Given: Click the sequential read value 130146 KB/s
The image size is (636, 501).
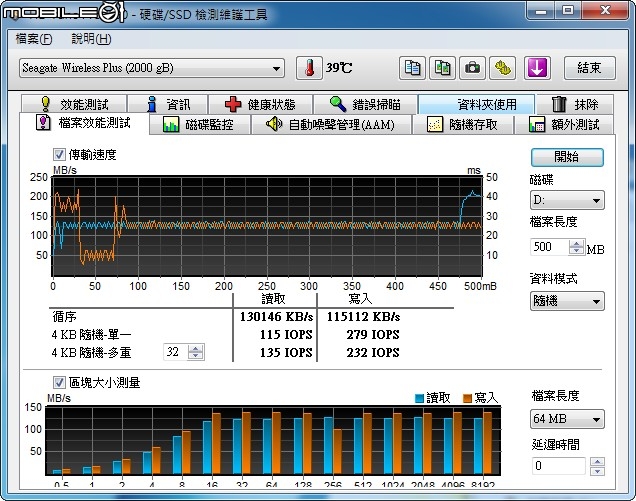Looking at the screenshot, I should click(276, 316).
